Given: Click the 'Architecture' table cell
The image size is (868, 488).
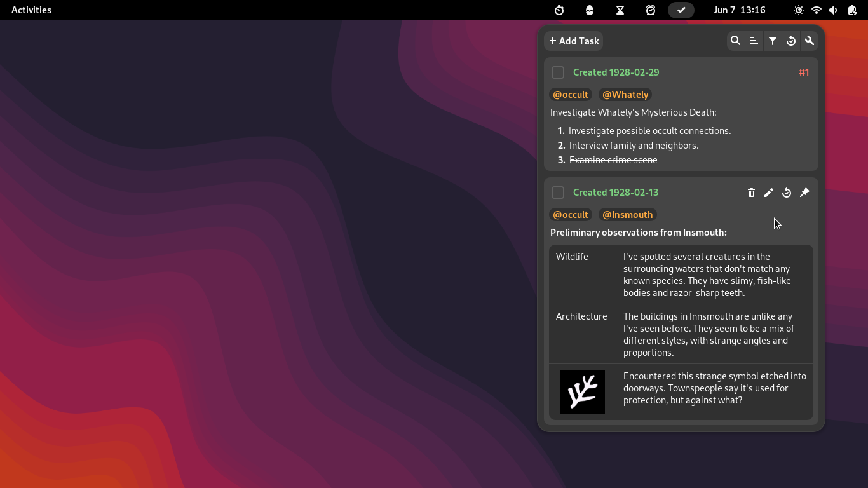Looking at the screenshot, I should point(583,334).
